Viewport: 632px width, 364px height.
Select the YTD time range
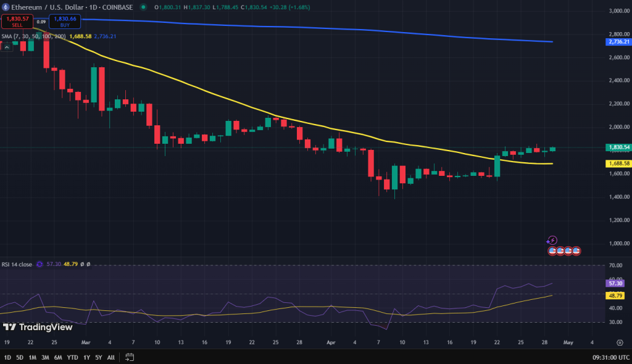[x=73, y=357]
